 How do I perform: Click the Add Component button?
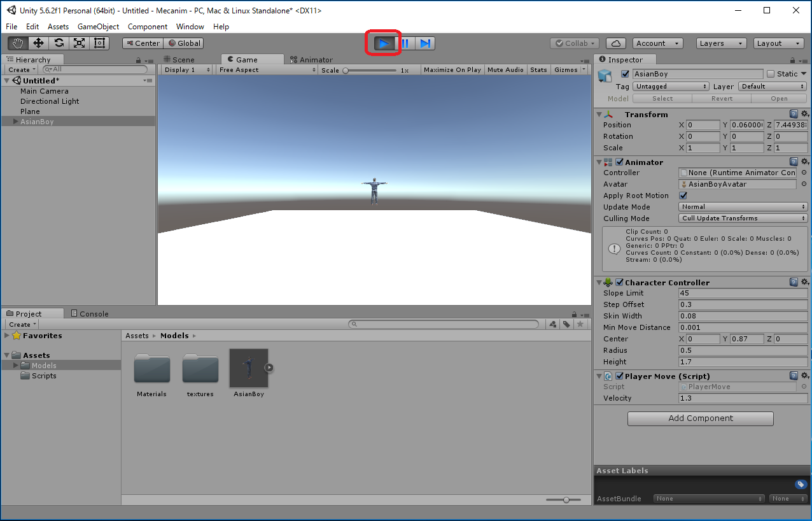(700, 418)
